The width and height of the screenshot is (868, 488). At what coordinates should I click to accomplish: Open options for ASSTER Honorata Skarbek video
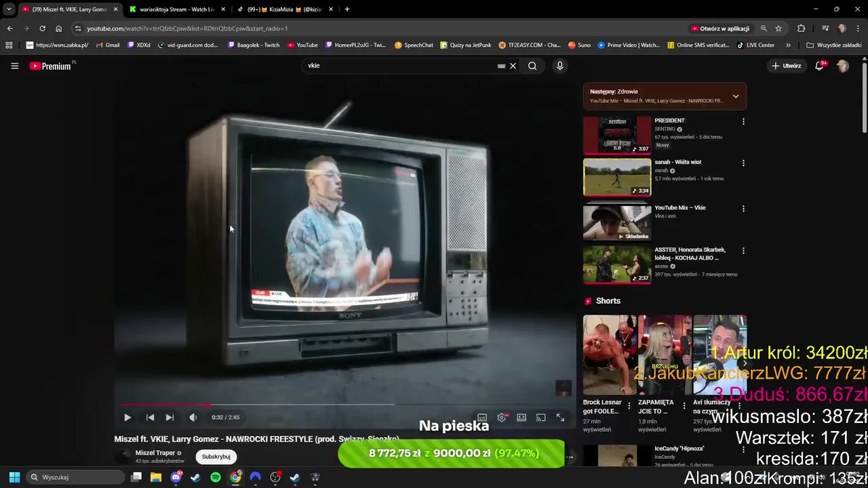[x=743, y=251]
